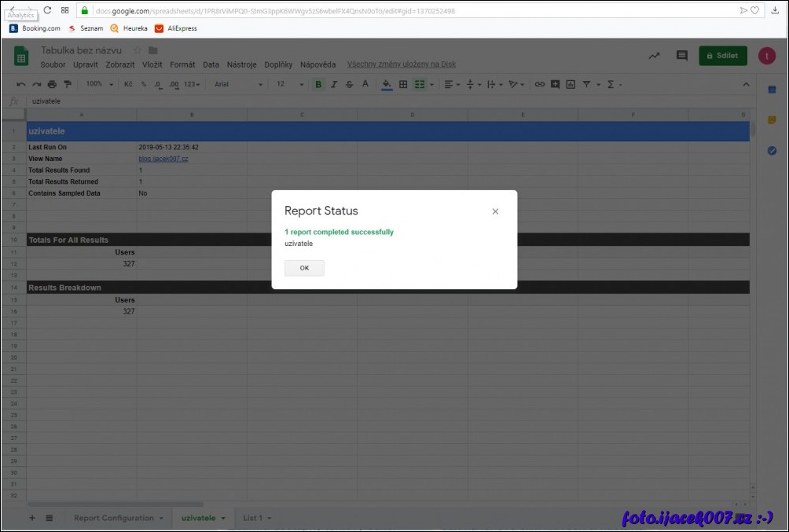Open the fill color picker
The width and height of the screenshot is (789, 532).
point(387,84)
